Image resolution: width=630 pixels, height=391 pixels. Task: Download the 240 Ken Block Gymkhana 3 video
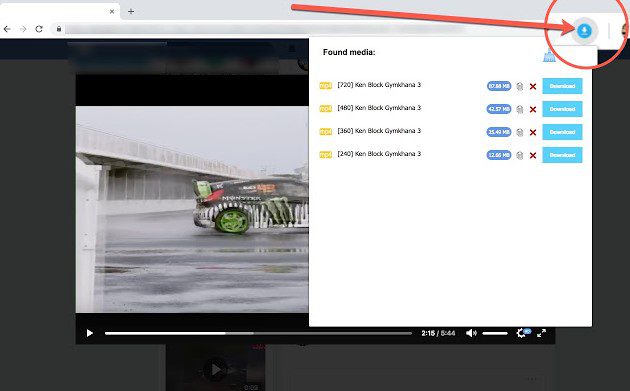562,155
